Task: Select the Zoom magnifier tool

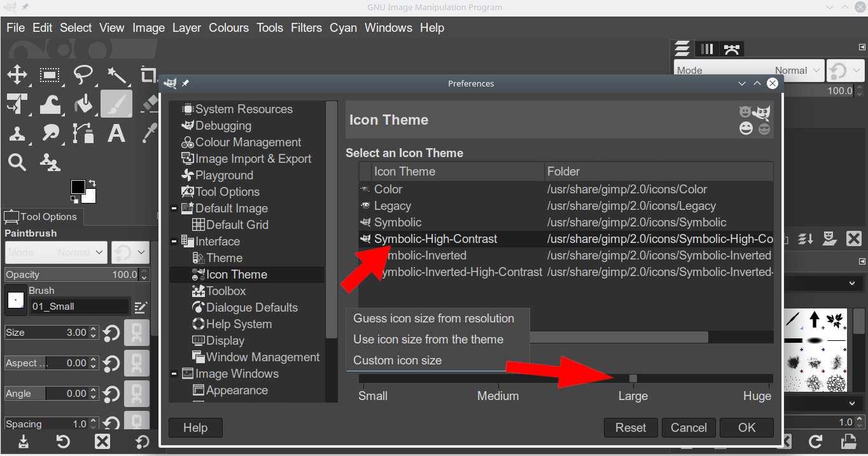Action: click(17, 163)
